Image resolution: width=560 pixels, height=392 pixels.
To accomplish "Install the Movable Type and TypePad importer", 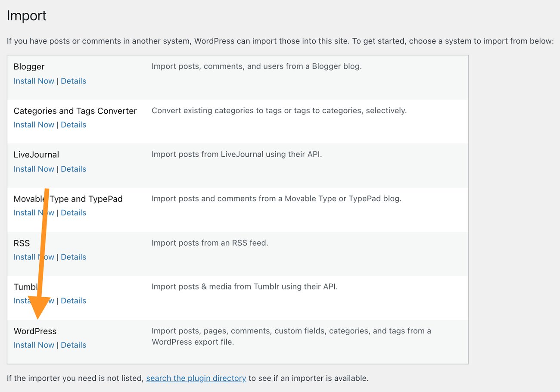I will click(34, 212).
